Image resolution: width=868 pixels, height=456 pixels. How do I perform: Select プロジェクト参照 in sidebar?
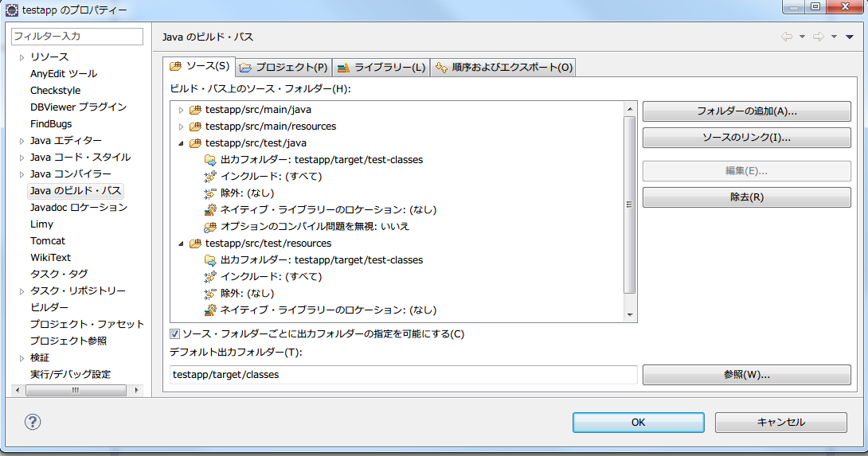coord(68,341)
